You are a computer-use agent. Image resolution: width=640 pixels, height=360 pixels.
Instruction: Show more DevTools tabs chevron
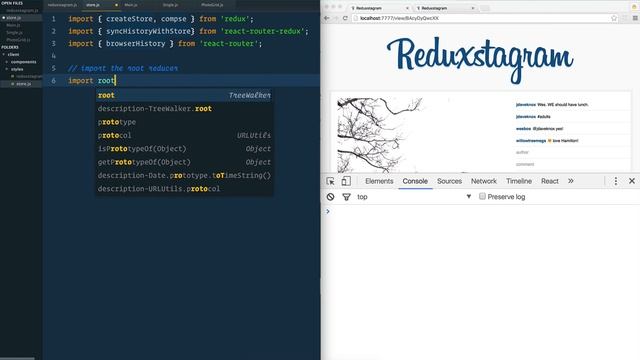(x=571, y=181)
